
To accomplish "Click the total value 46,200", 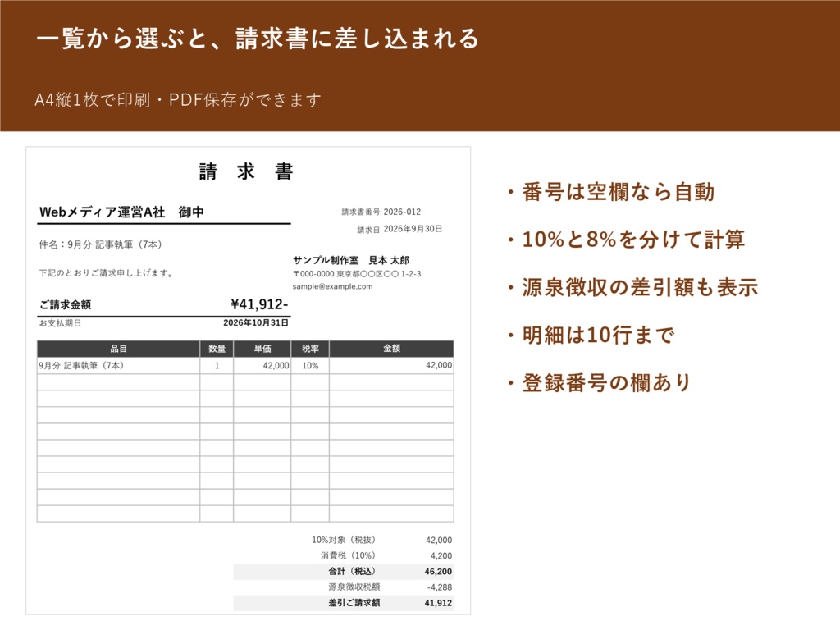I will 438,572.
